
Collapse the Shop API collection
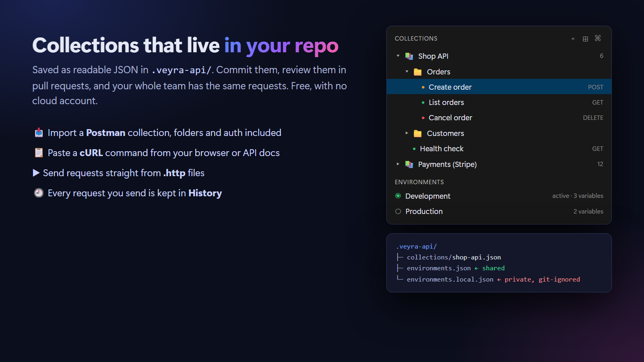pyautogui.click(x=398, y=56)
